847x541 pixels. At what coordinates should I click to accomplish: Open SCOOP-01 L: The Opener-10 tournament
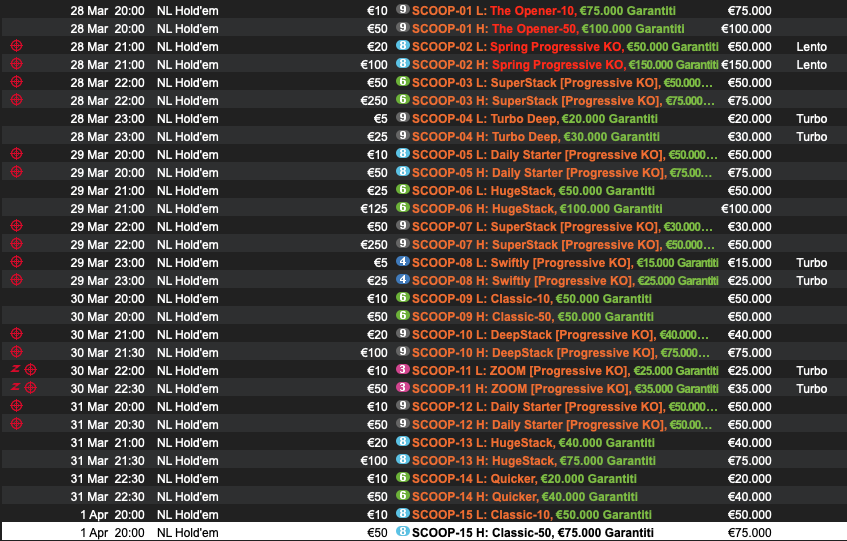(543, 11)
